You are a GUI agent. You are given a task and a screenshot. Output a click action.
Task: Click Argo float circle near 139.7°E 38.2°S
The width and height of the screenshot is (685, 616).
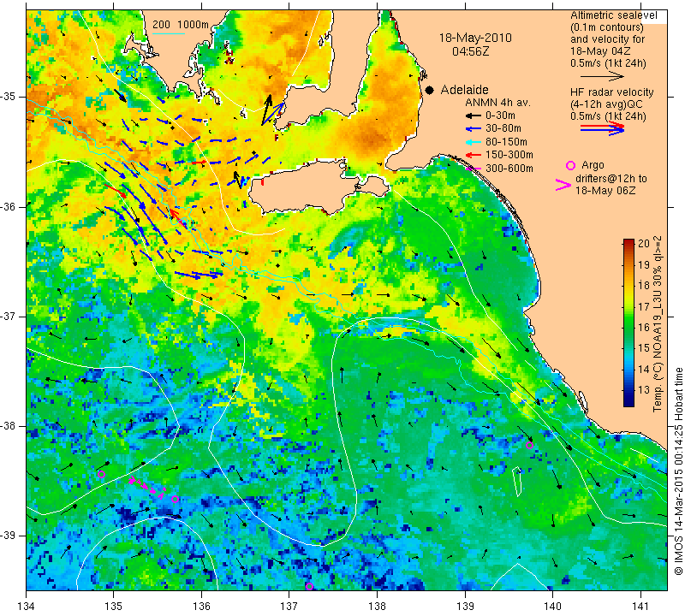pyautogui.click(x=529, y=445)
